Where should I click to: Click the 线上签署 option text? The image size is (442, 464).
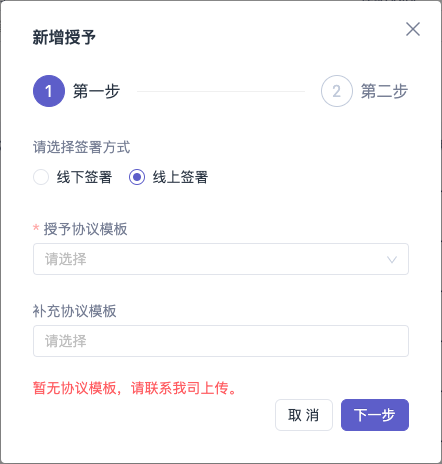click(x=180, y=177)
